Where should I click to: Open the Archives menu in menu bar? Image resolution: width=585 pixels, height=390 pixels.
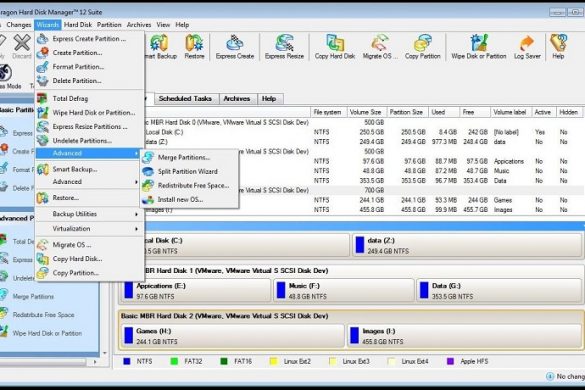[139, 25]
